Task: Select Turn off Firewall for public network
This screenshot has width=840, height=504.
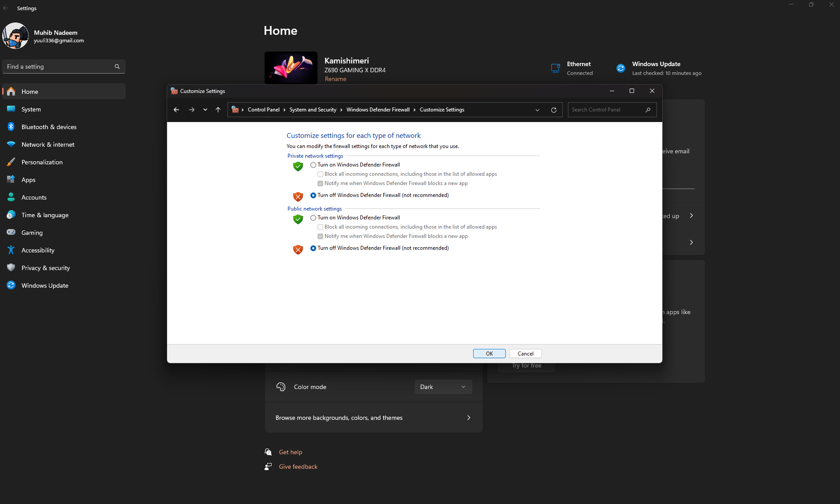Action: 313,248
